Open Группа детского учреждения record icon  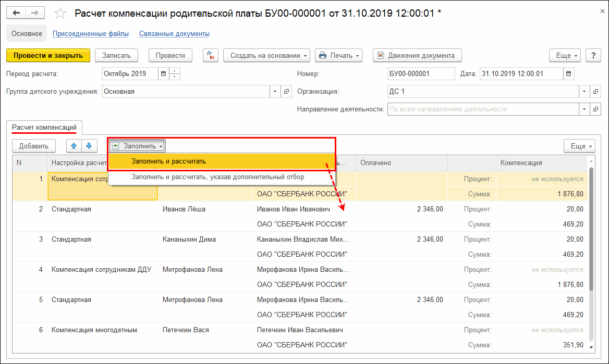[286, 92]
